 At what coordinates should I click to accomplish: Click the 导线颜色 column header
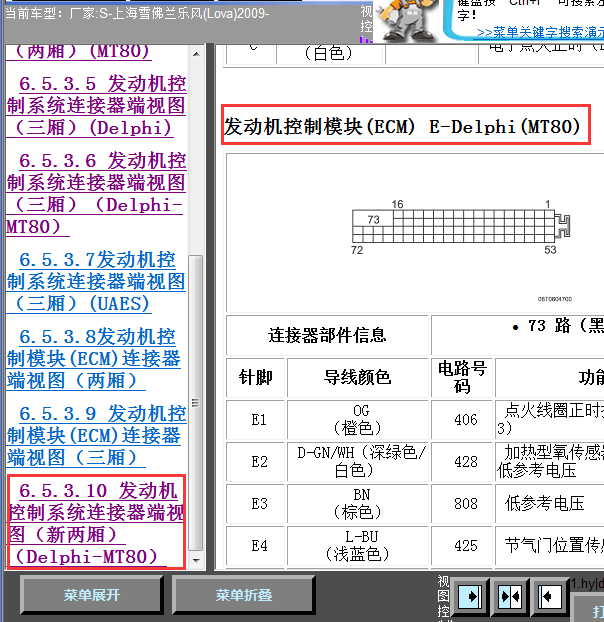click(x=358, y=377)
